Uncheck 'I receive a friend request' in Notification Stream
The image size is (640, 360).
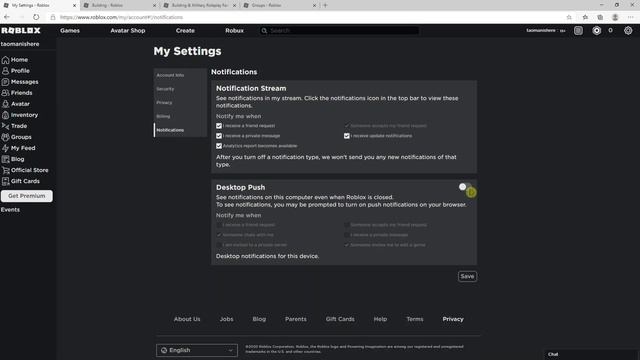pos(219,126)
